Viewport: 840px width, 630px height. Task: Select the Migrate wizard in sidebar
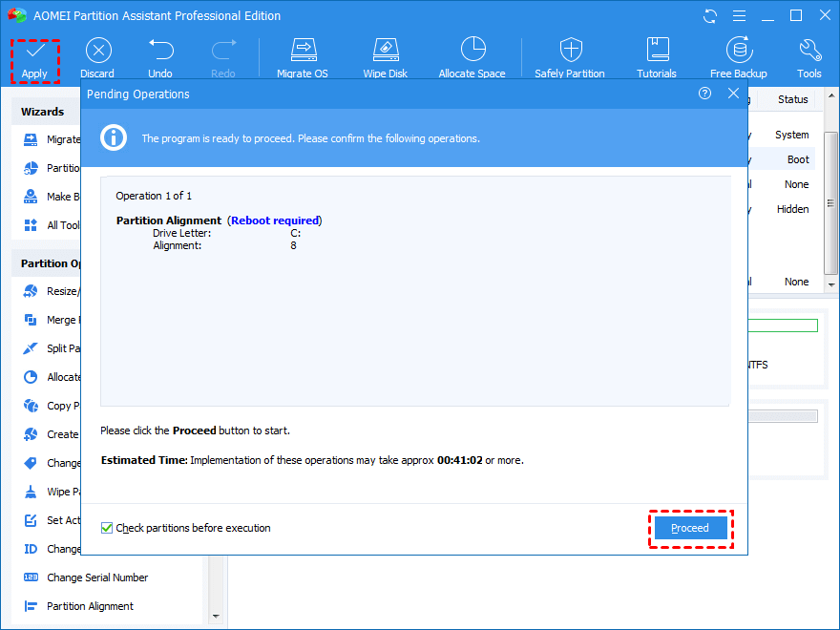click(52, 139)
